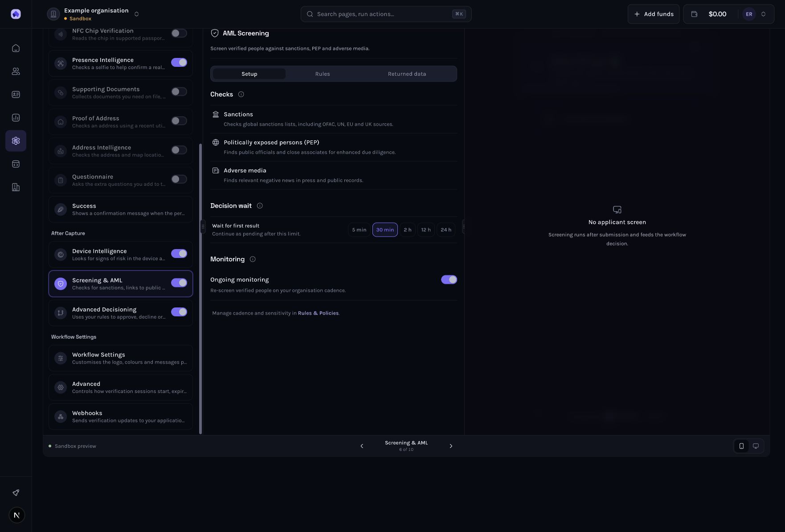Enable Supporting Documents toggle

coord(179,91)
